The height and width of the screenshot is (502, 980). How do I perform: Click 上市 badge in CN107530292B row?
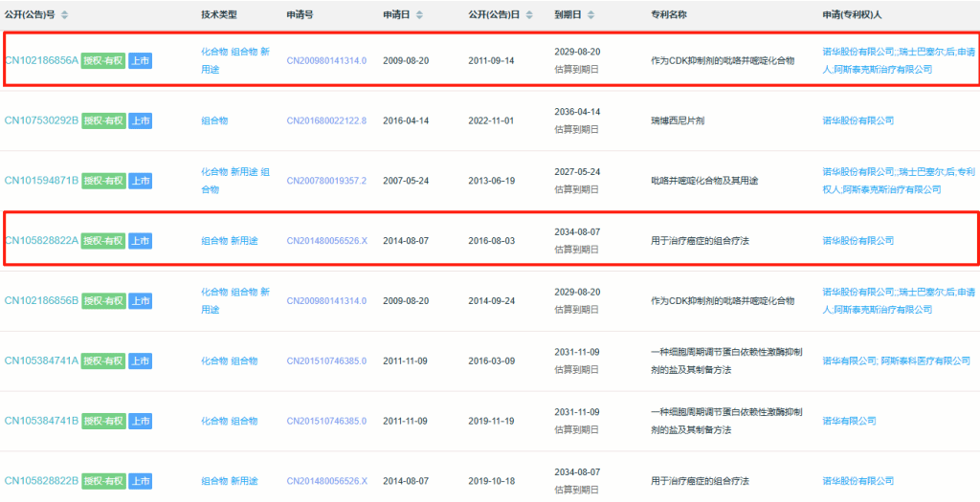pos(140,120)
